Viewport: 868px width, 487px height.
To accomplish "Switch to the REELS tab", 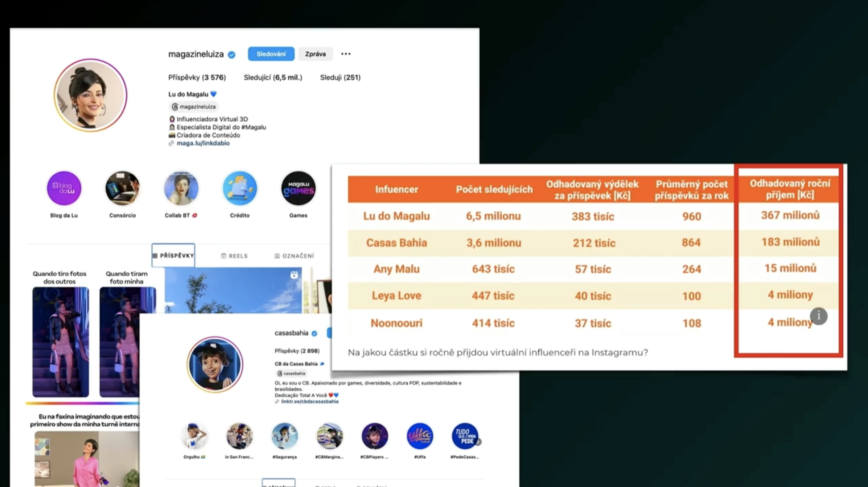I will pos(234,256).
